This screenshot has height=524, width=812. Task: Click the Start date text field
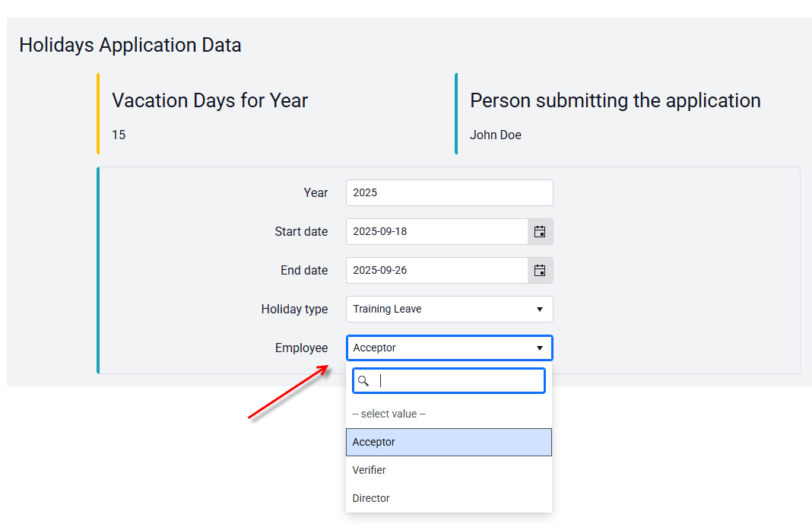click(x=437, y=231)
